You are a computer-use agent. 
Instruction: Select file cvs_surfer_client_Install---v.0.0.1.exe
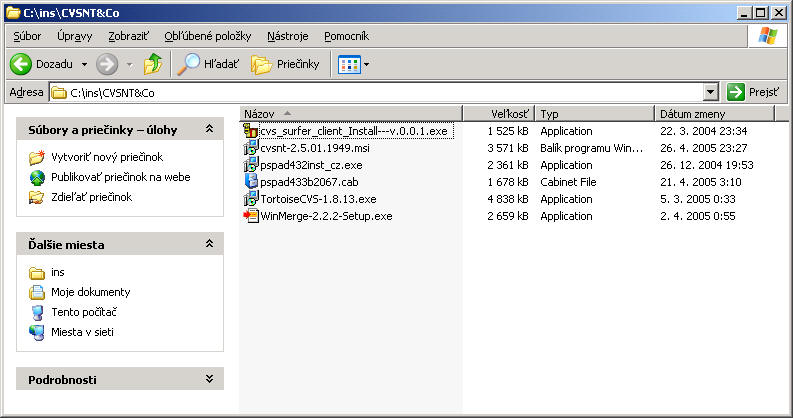click(x=354, y=131)
